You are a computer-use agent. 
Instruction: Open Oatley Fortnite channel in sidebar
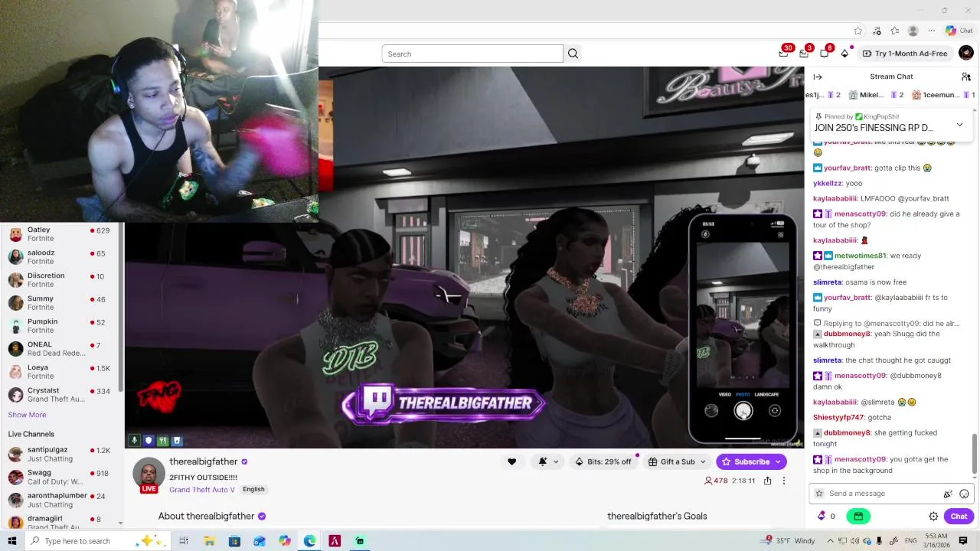[61, 234]
